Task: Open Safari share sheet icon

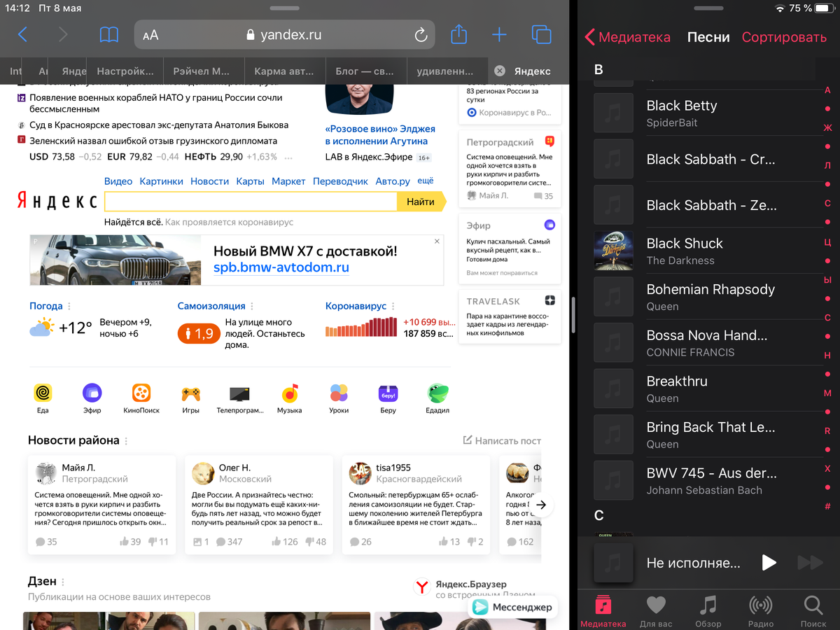Action: [x=458, y=34]
